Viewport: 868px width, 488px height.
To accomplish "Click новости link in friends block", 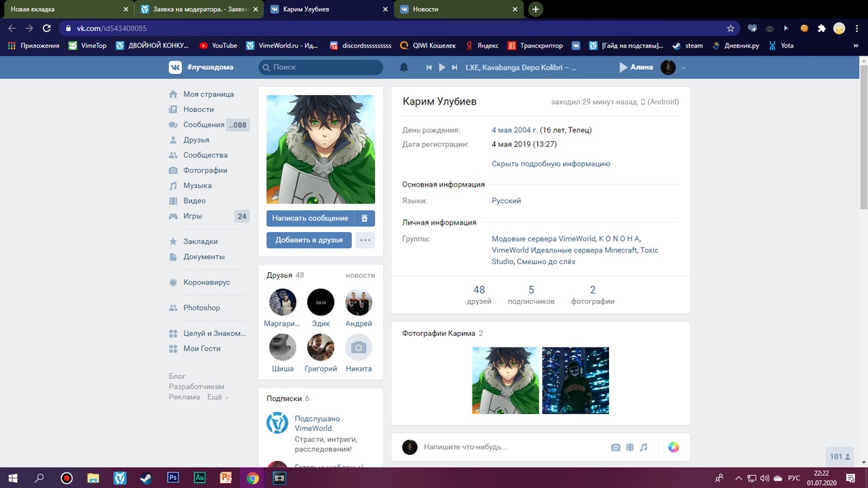I will (x=360, y=275).
